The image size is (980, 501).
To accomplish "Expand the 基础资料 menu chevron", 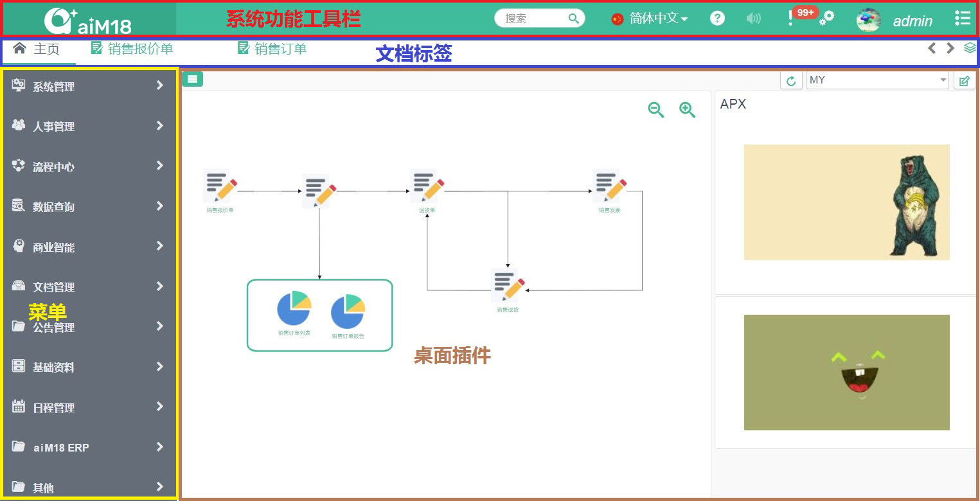I will pos(160,366).
